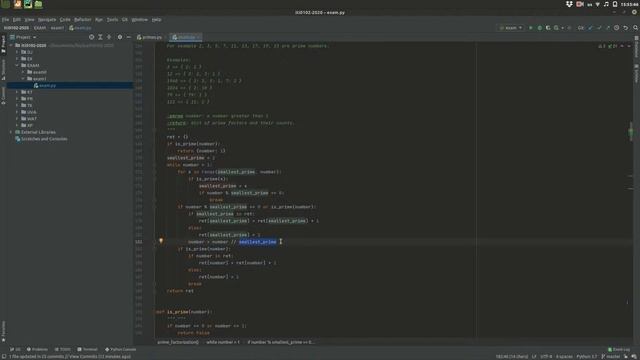Image resolution: width=640 pixels, height=360 pixels.
Task: Expand the EX folder
Action: click(x=17, y=59)
